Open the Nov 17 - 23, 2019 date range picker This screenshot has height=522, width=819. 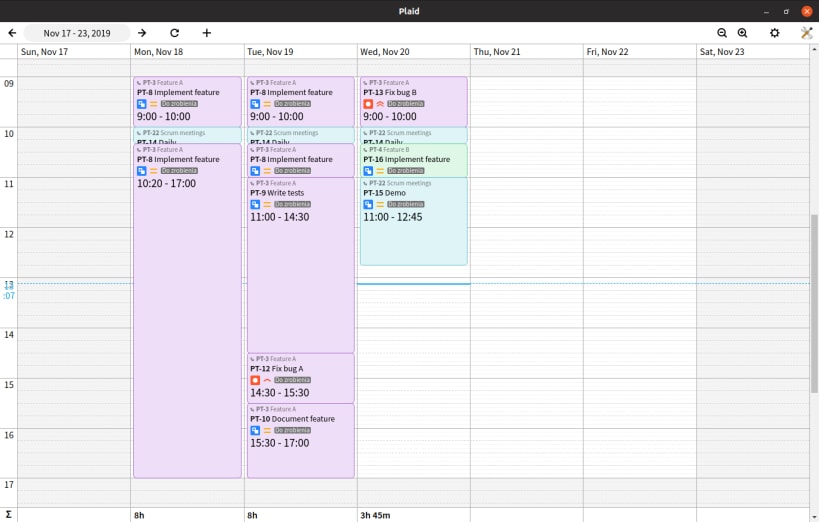pos(77,33)
